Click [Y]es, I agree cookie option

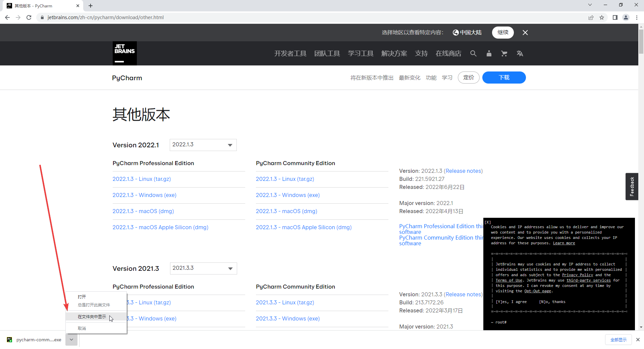pyautogui.click(x=511, y=302)
